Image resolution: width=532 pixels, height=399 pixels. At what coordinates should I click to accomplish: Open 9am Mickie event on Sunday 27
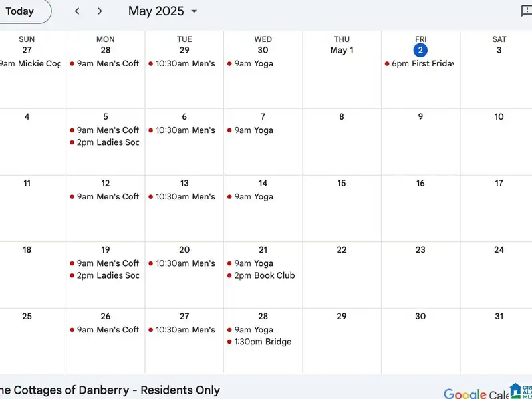(30, 64)
